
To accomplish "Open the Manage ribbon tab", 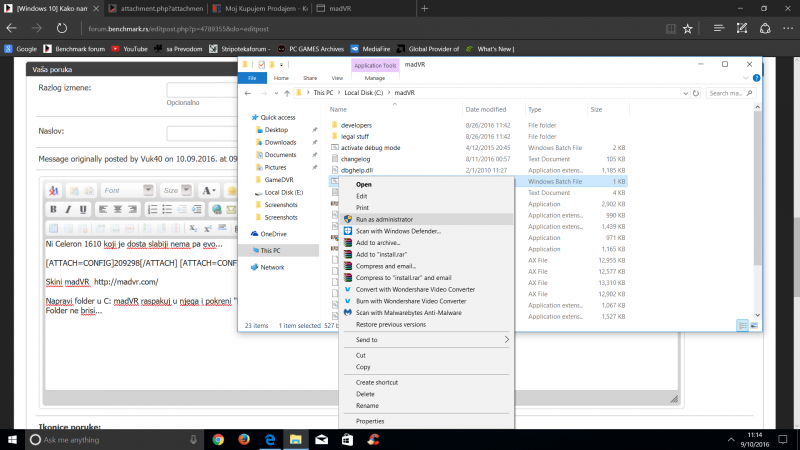I will 374,78.
